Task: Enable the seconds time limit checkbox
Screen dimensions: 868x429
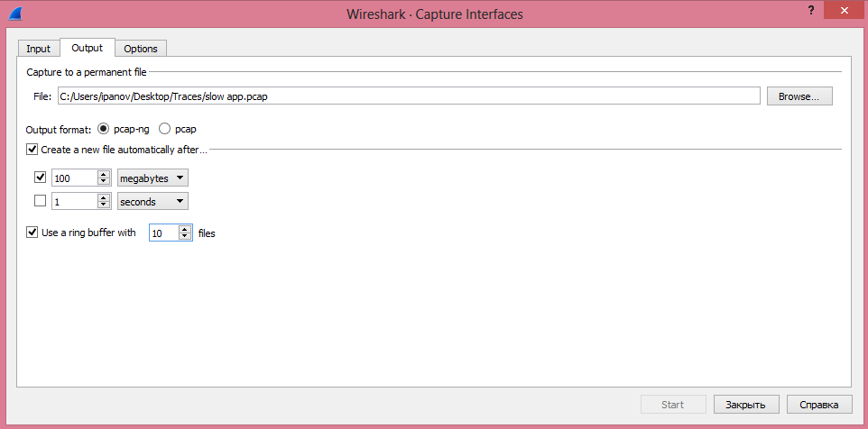Action: click(x=40, y=201)
